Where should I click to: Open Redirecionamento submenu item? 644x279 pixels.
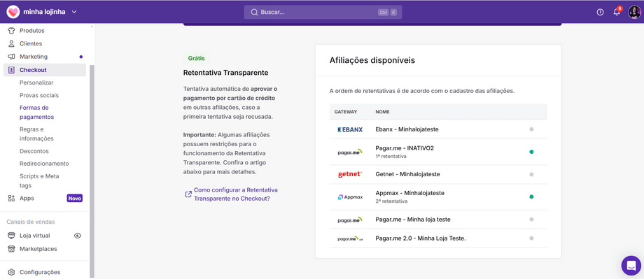44,164
